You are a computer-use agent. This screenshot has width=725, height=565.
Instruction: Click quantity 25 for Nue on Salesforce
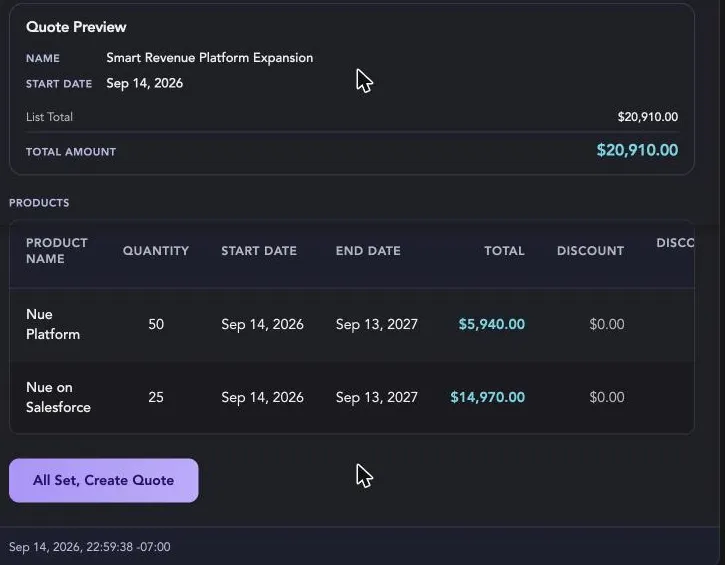tap(156, 397)
